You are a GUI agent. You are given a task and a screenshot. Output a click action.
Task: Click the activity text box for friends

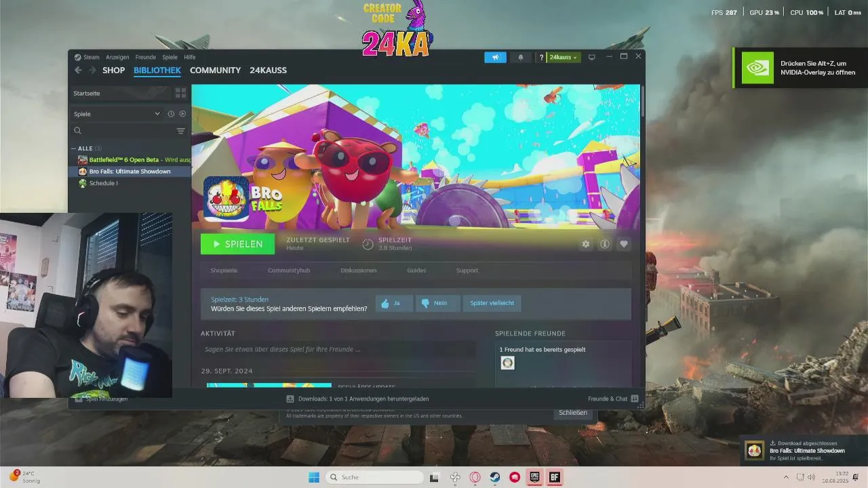[338, 349]
